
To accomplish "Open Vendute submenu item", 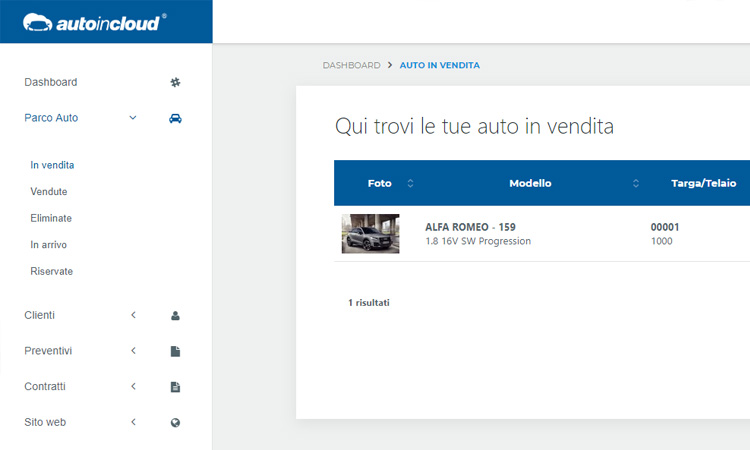I will (x=49, y=192).
